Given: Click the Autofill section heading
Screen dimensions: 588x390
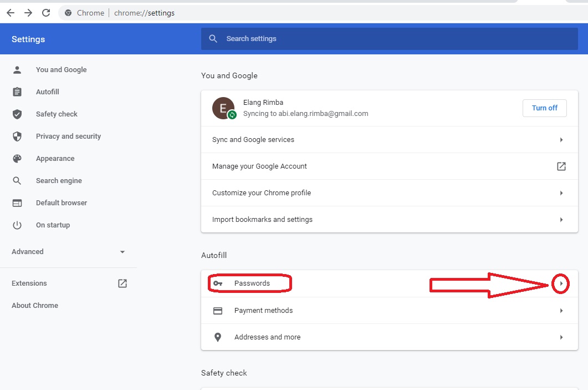Looking at the screenshot, I should pyautogui.click(x=214, y=255).
